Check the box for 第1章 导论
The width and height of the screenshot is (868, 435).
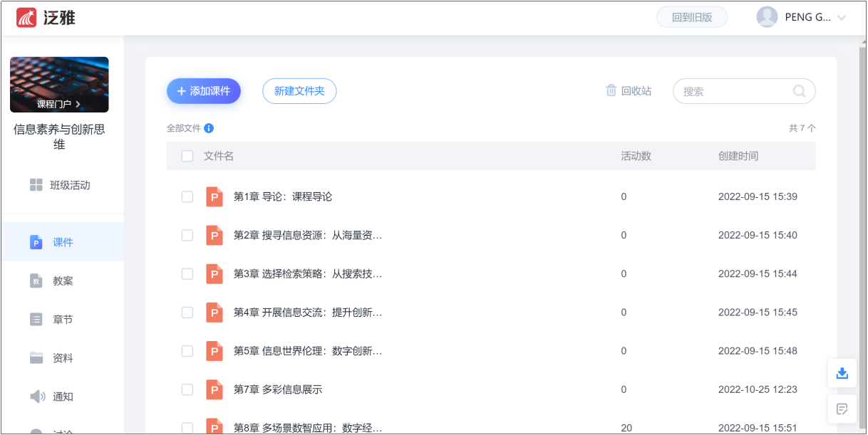pyautogui.click(x=187, y=196)
